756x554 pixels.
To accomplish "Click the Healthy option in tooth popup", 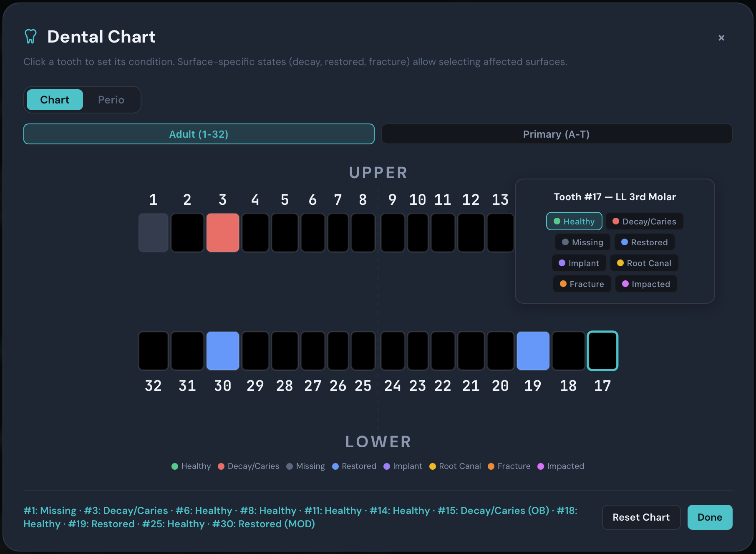I will [574, 221].
